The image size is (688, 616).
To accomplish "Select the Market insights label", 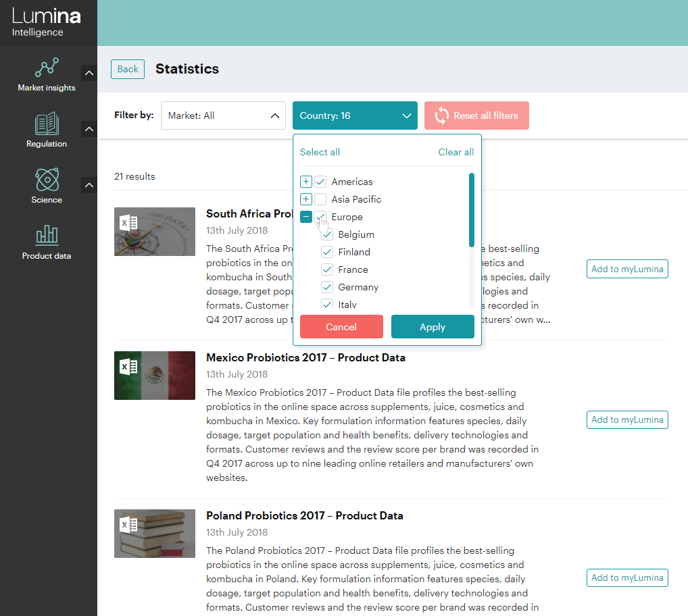I will pos(47,88).
